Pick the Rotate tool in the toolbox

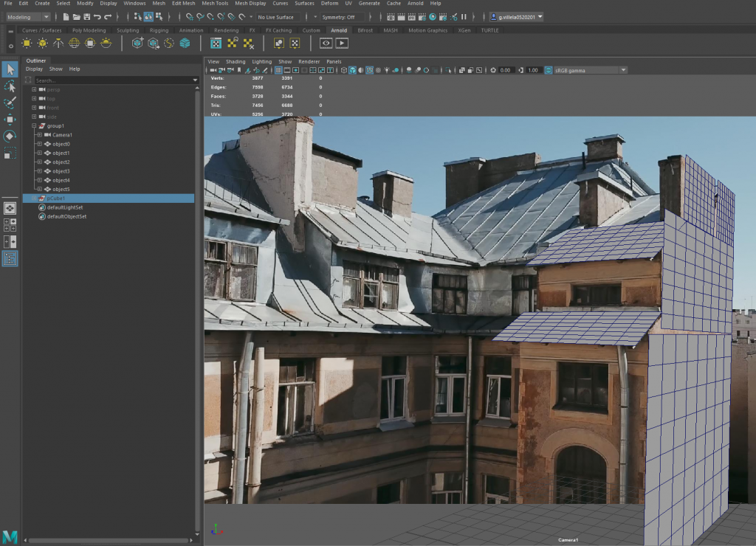[x=10, y=136]
